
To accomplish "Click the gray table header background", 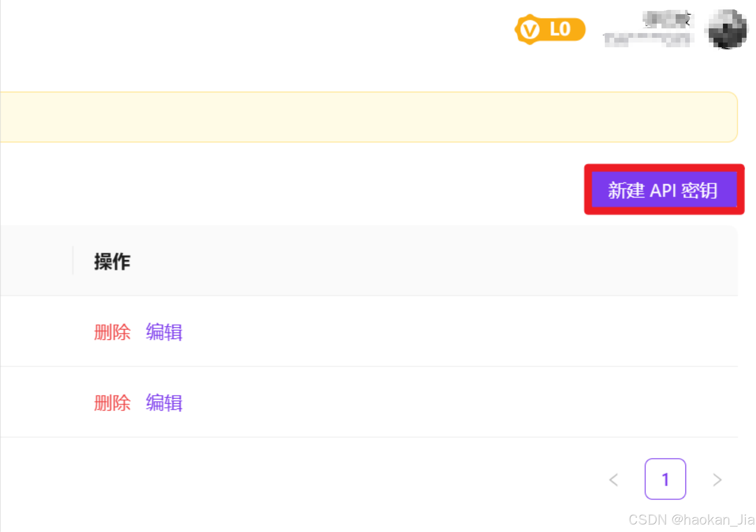I will point(433,261).
